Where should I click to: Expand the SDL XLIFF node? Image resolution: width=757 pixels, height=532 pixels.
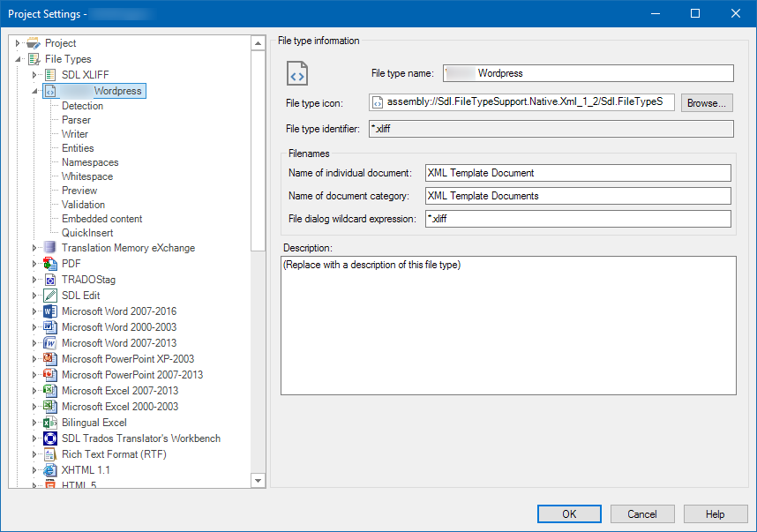pyautogui.click(x=34, y=75)
